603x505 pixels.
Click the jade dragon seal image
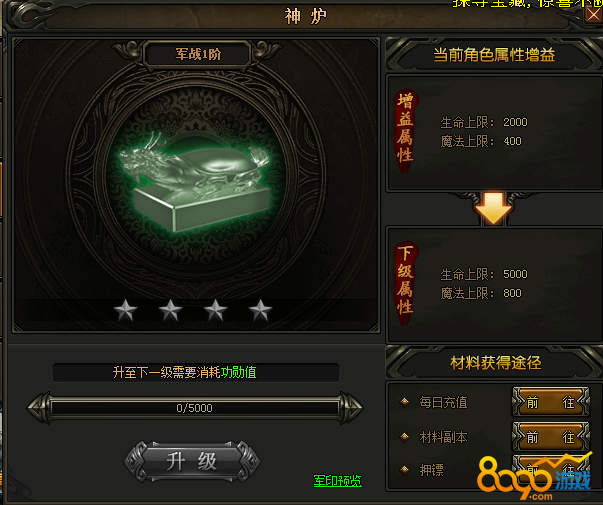[x=195, y=182]
